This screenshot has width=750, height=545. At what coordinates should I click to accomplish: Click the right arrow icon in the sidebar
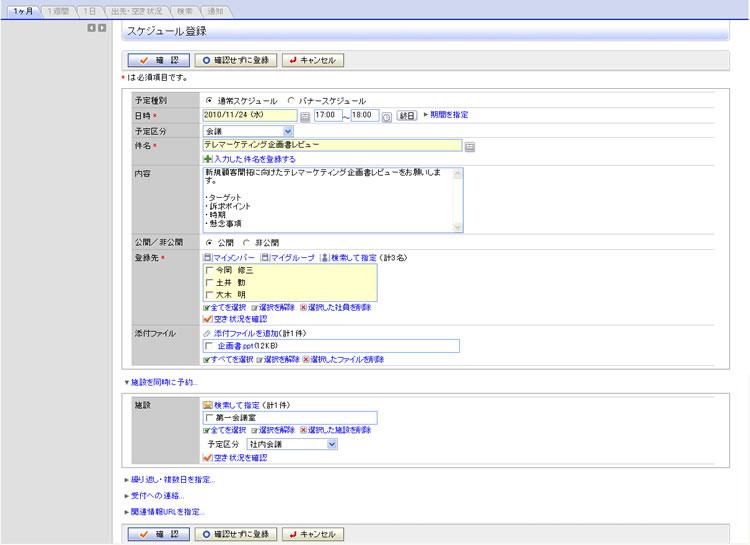click(x=102, y=28)
